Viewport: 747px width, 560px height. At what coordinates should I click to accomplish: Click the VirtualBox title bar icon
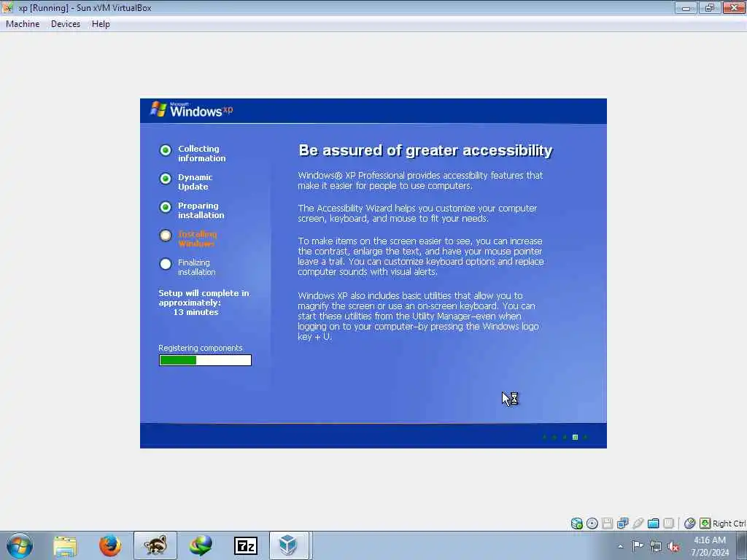click(x=7, y=7)
